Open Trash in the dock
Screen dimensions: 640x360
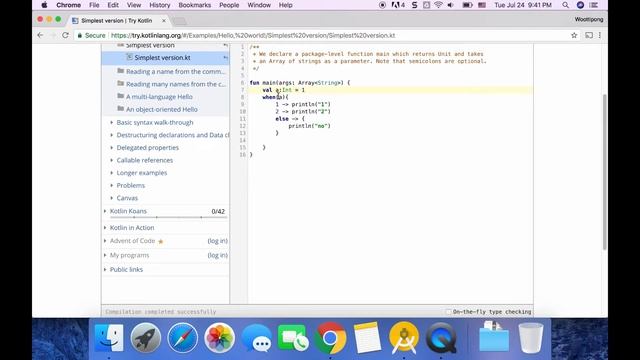[531, 338]
